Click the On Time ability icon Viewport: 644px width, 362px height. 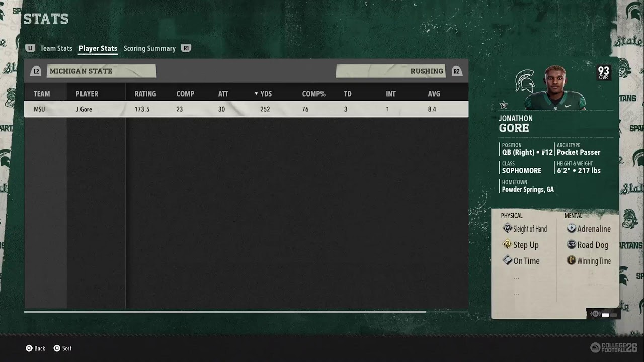[x=507, y=261]
